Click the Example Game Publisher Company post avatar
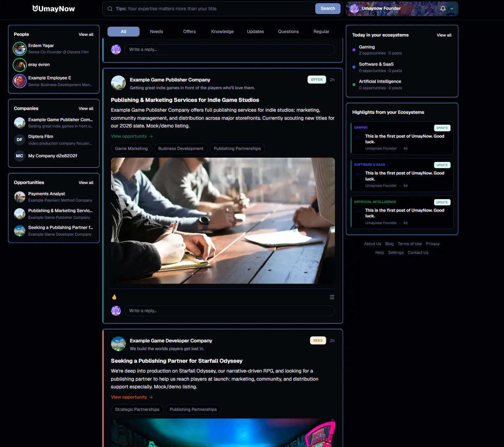This screenshot has width=504, height=447. tap(118, 83)
